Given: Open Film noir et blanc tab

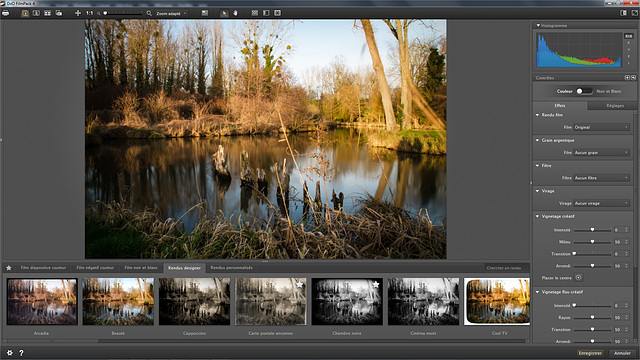Looking at the screenshot, I should (x=141, y=268).
